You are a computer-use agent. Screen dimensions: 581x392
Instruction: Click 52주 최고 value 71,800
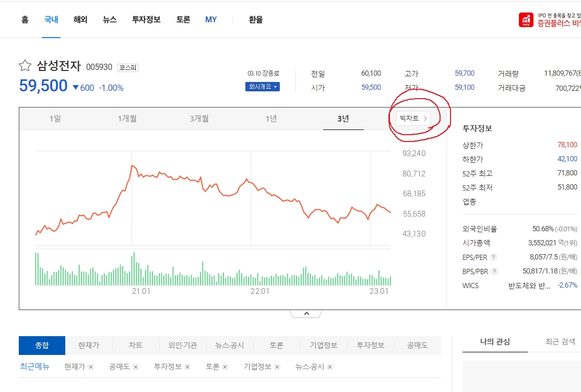[567, 173]
